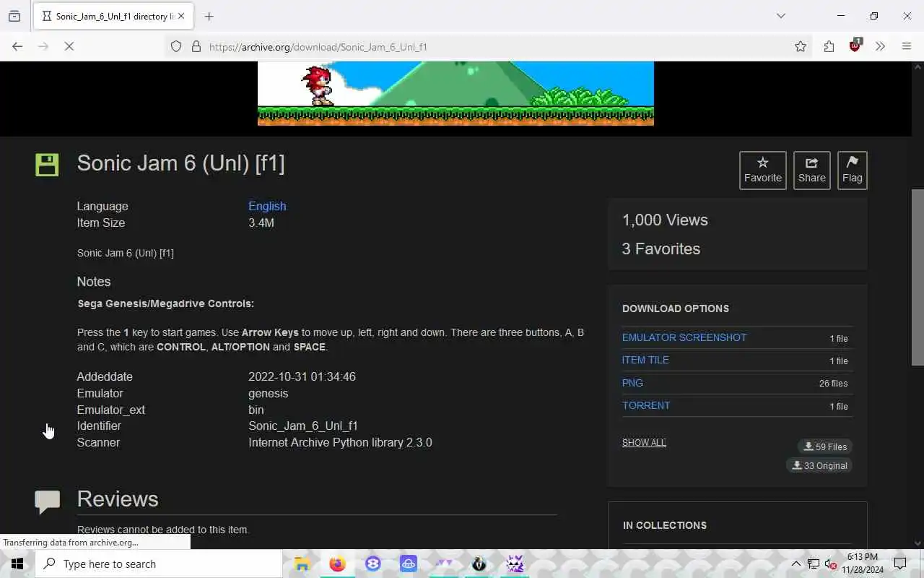Open the Share button
The image size is (924, 578).
click(x=812, y=171)
